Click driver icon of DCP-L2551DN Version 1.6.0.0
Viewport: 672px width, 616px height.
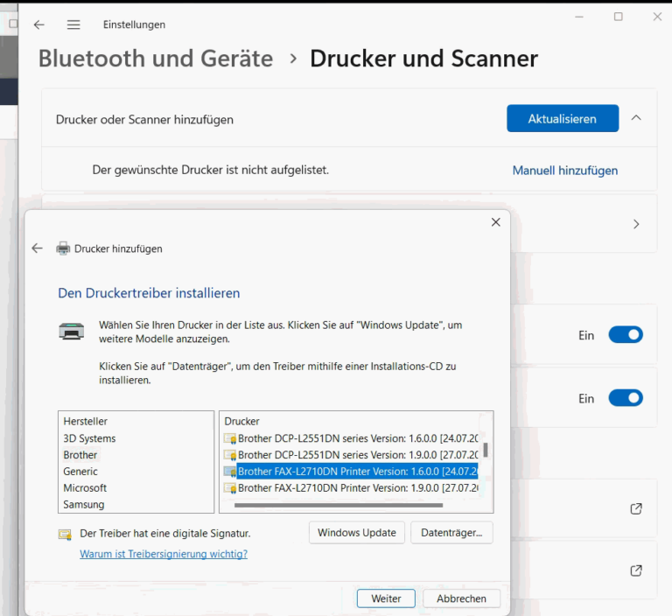[230, 438]
